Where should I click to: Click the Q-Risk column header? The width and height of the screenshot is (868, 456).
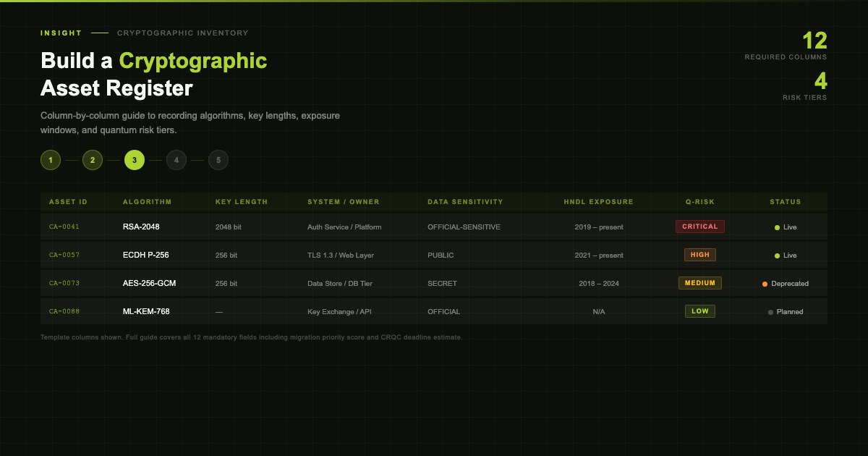pos(700,202)
